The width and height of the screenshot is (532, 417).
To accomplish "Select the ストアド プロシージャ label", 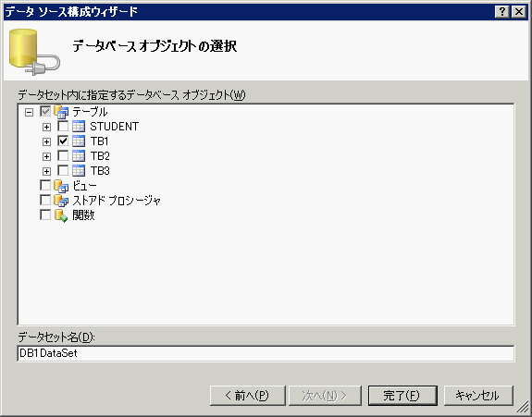I will 117,201.
